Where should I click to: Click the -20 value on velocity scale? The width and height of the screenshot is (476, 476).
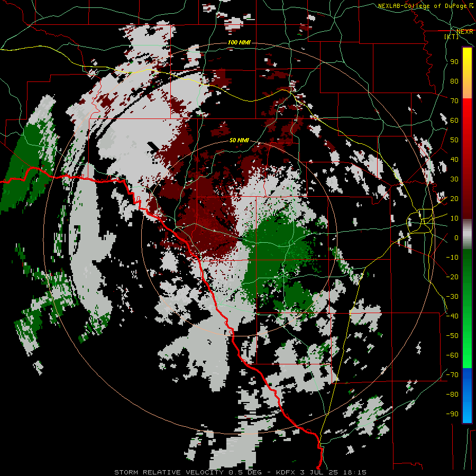(452, 277)
